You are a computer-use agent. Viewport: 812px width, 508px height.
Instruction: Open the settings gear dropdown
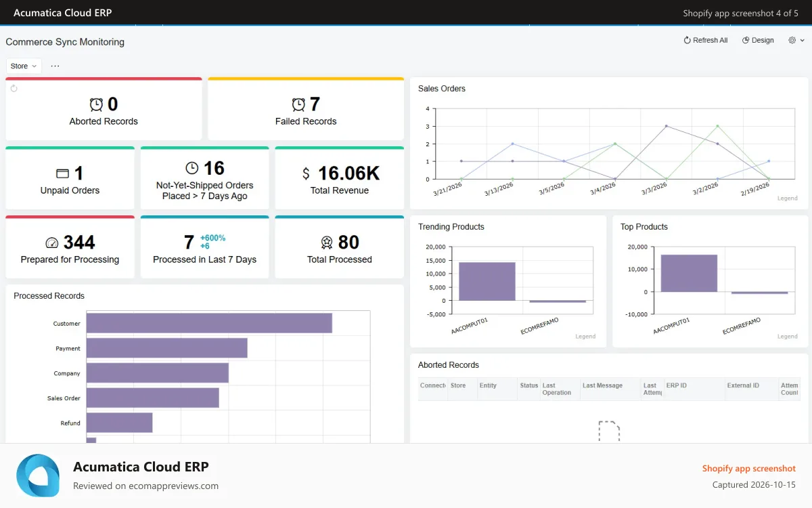point(796,41)
